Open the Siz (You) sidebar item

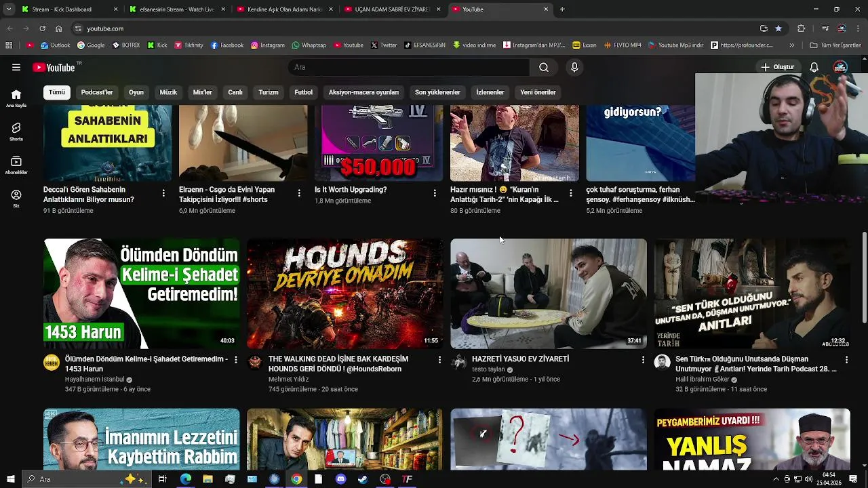click(16, 199)
